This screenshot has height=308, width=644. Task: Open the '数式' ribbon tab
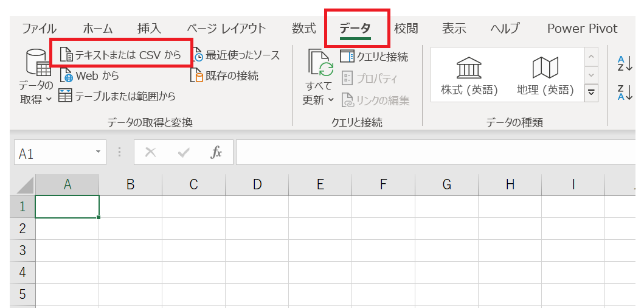[303, 28]
